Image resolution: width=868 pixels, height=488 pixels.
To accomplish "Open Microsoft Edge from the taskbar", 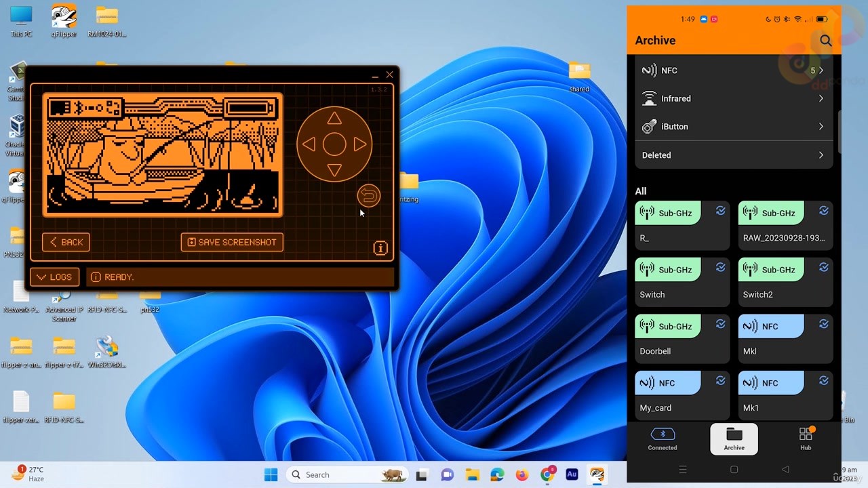I will (x=497, y=474).
